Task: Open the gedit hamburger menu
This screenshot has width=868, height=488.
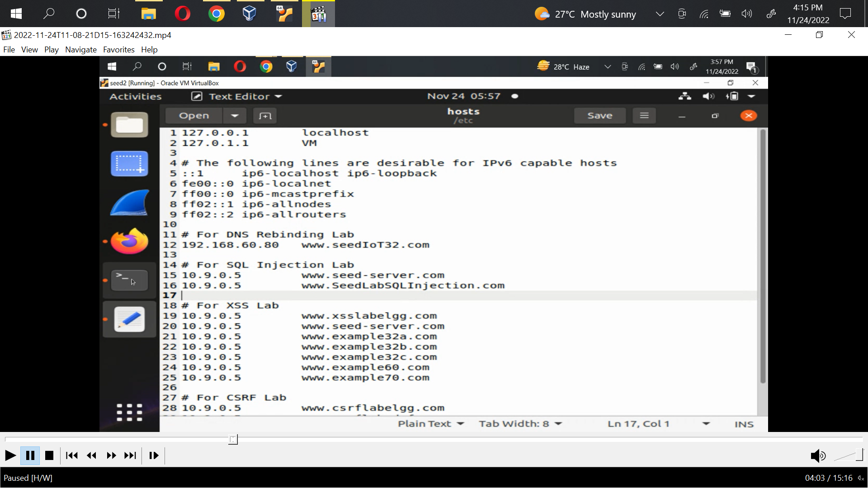Action: coord(644,115)
